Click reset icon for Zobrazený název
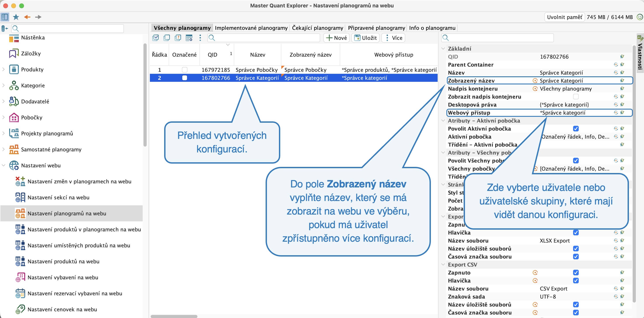The height and width of the screenshot is (318, 644). [535, 80]
